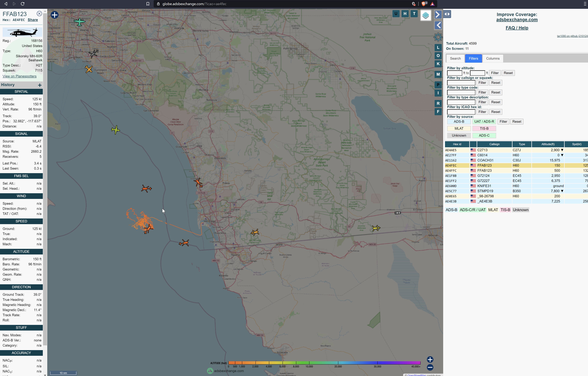Expand the History section plus icon
Screen dimensions: 588x376
coord(40,85)
